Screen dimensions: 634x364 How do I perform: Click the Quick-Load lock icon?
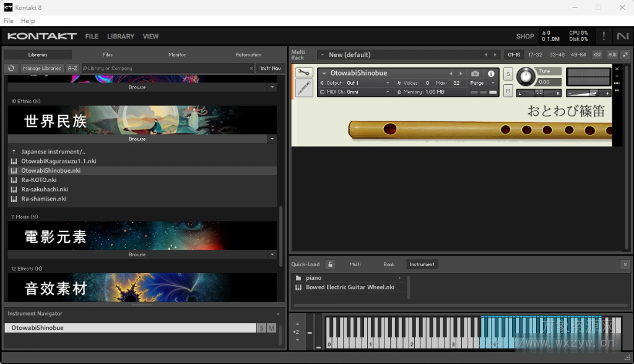[x=331, y=264]
